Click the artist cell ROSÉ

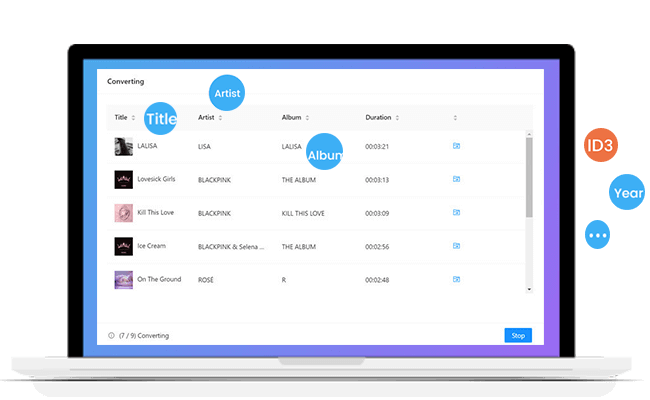click(x=206, y=280)
